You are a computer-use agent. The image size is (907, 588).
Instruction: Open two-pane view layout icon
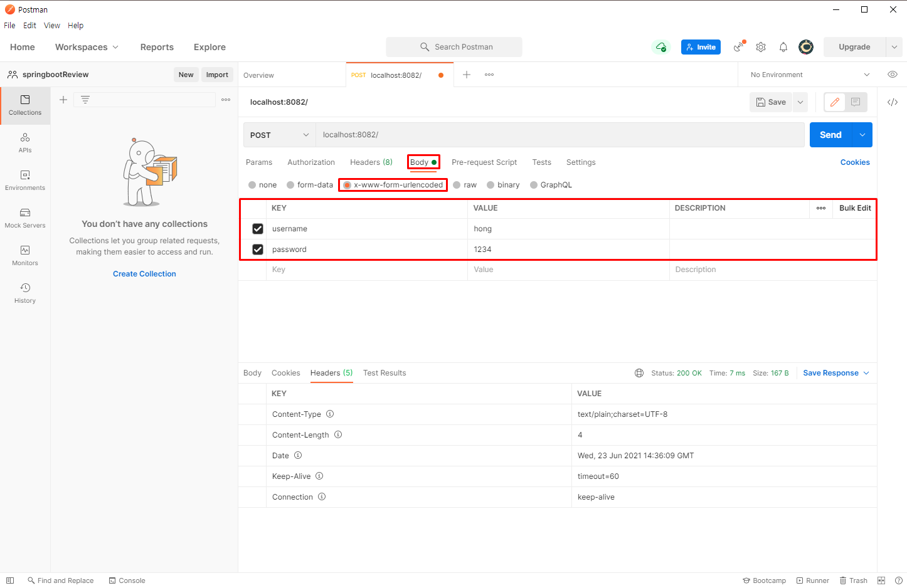click(881, 580)
